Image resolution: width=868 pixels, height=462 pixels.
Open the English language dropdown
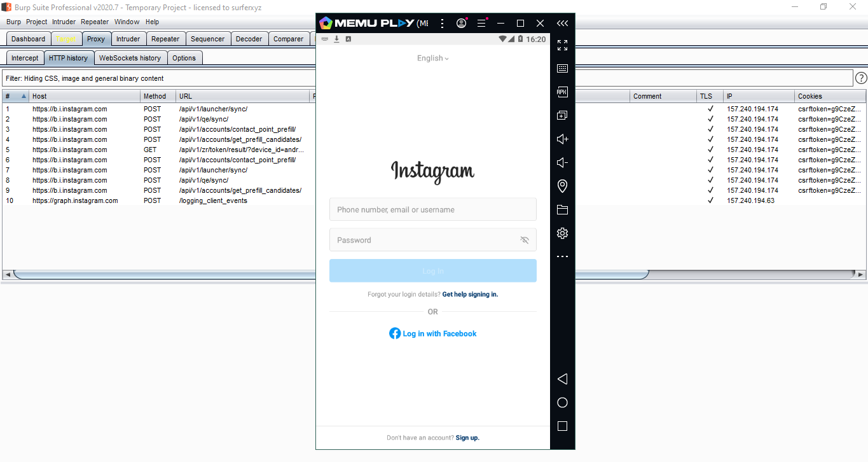pos(433,58)
